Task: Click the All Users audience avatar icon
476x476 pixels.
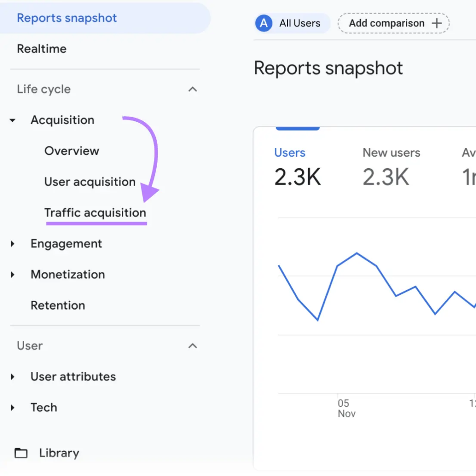Action: pyautogui.click(x=263, y=23)
